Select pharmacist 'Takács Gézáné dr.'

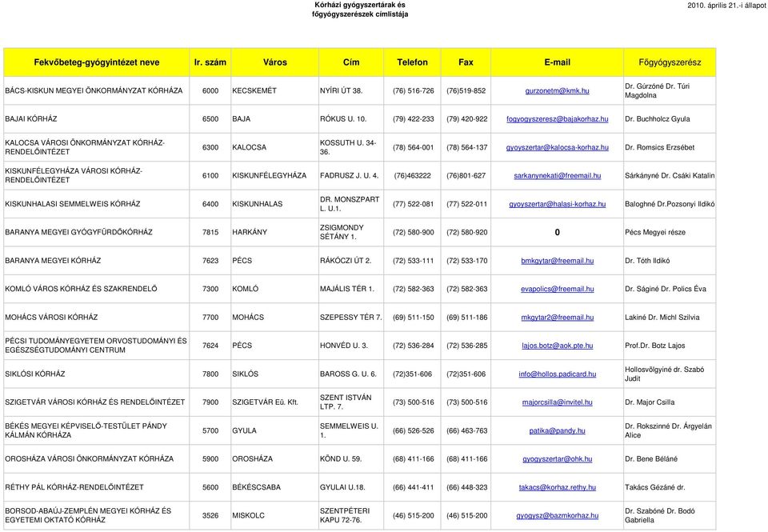(655, 487)
